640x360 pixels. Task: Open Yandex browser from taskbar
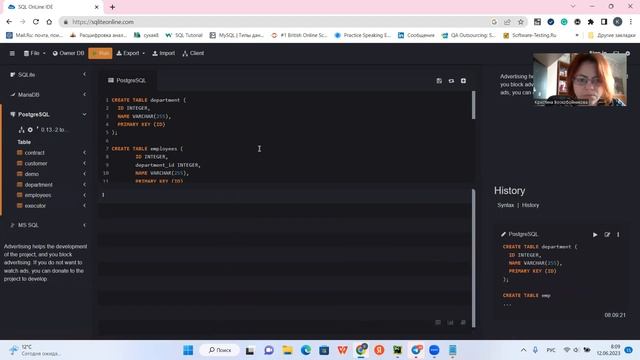tap(379, 350)
